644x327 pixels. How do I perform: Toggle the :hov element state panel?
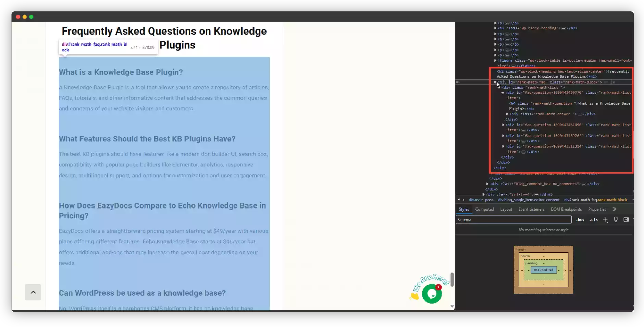(x=580, y=220)
